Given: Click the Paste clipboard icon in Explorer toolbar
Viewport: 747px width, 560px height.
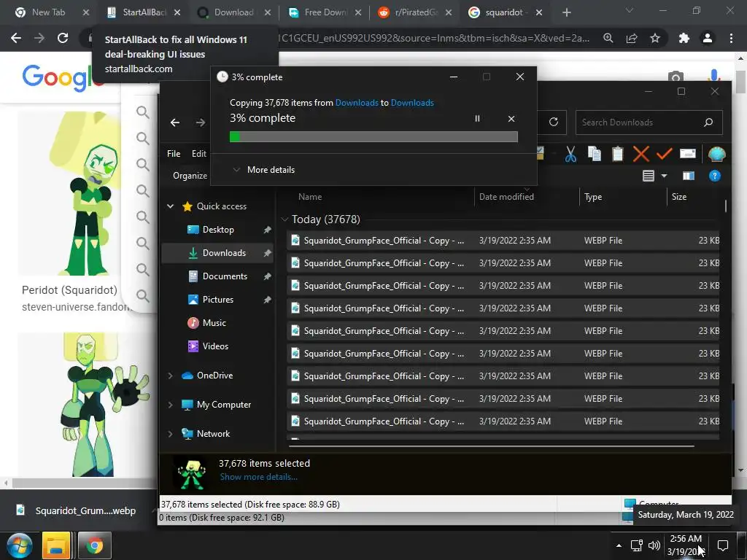Looking at the screenshot, I should [x=617, y=154].
